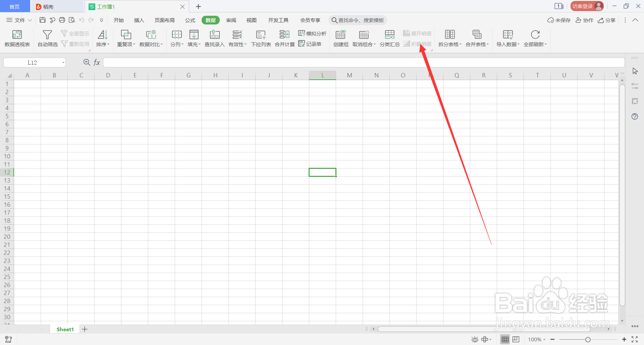Open the 分类汇总 subtotal tool
Screen dimensions: 644x345
[x=389, y=39]
